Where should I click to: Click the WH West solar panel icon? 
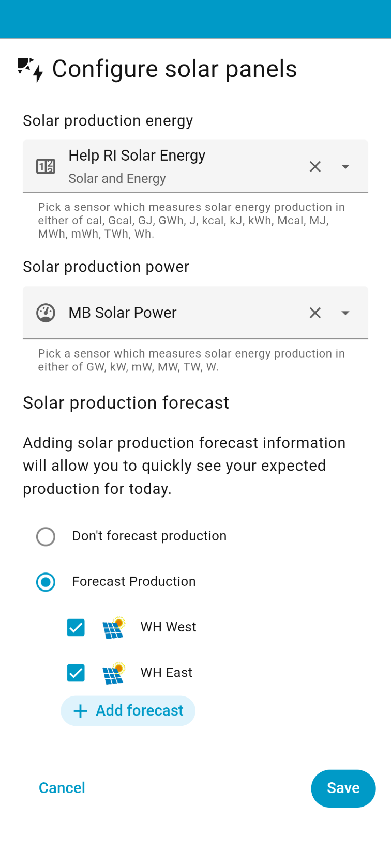pos(113,628)
